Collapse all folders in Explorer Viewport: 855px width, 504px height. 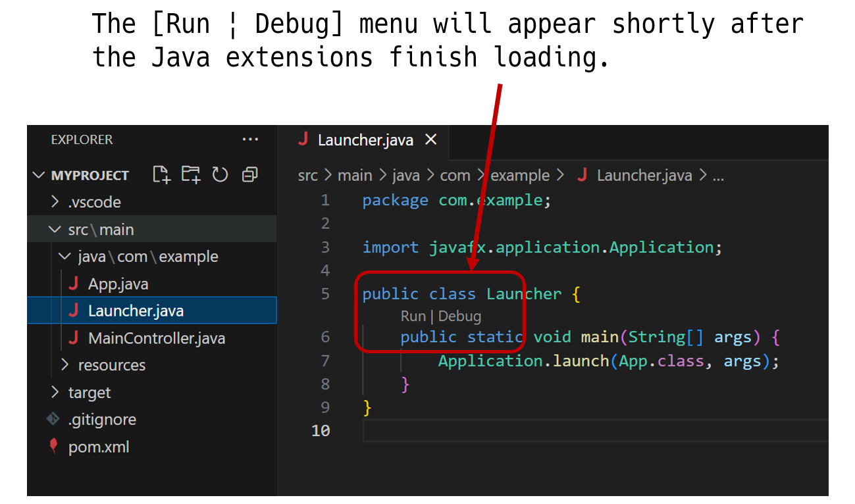pyautogui.click(x=249, y=174)
